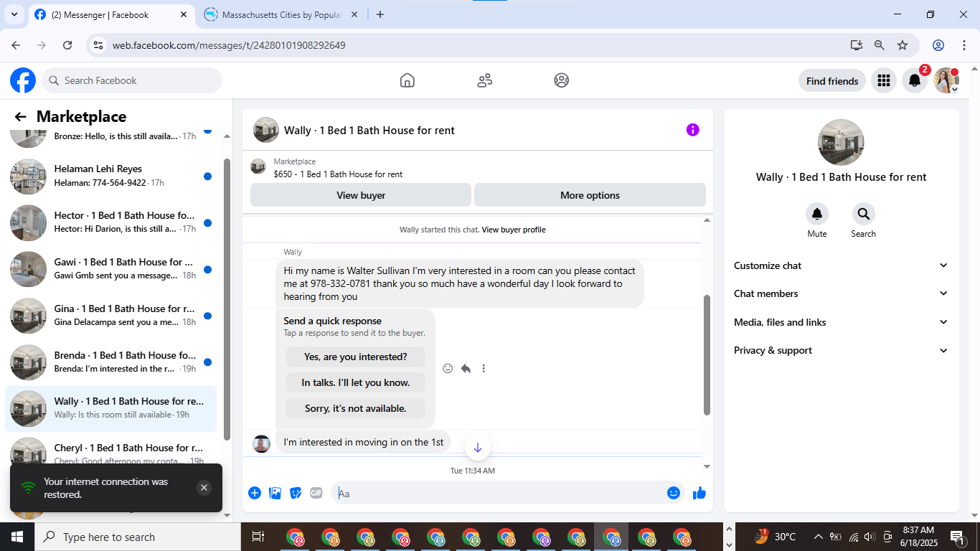
Task: Open the notifications bell
Action: [x=915, y=81]
